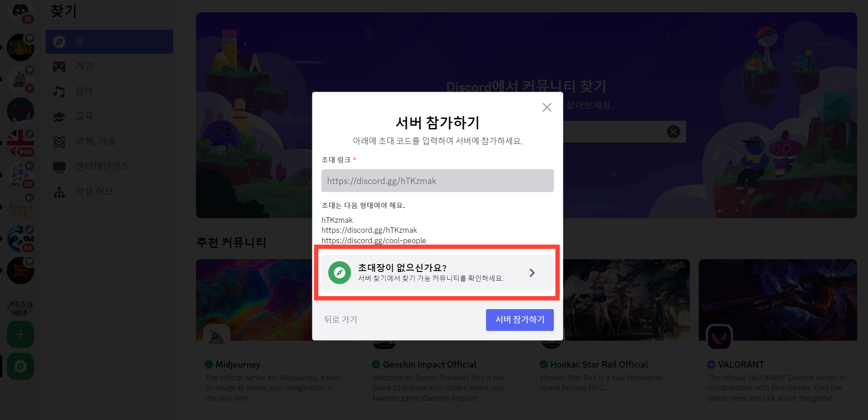Close the join server dialog with X
This screenshot has height=420, width=868.
pos(547,107)
